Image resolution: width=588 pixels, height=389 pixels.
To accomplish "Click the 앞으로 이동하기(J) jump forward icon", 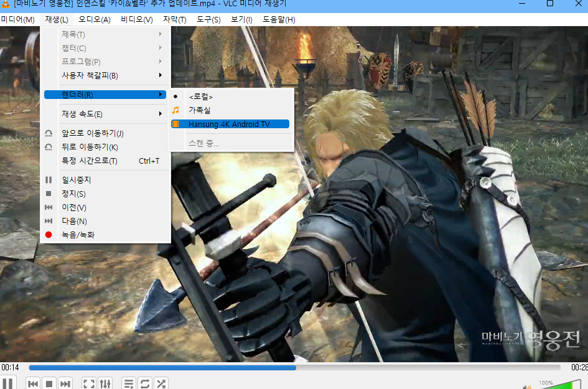I will pos(49,133).
